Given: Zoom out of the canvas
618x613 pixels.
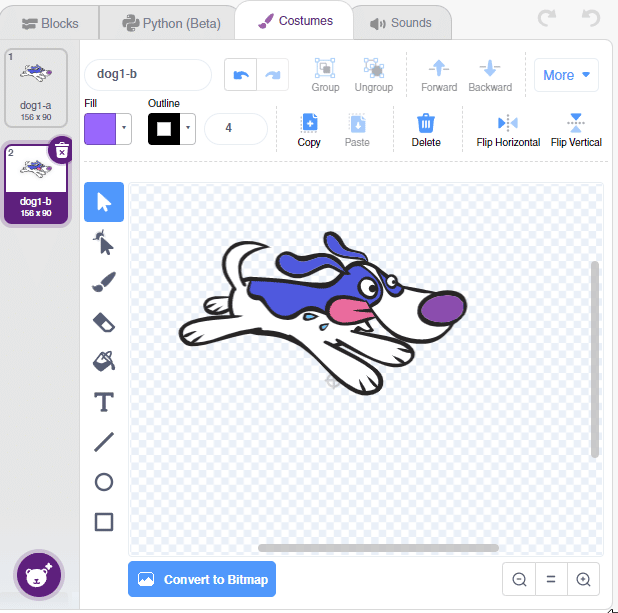Looking at the screenshot, I should (x=519, y=579).
